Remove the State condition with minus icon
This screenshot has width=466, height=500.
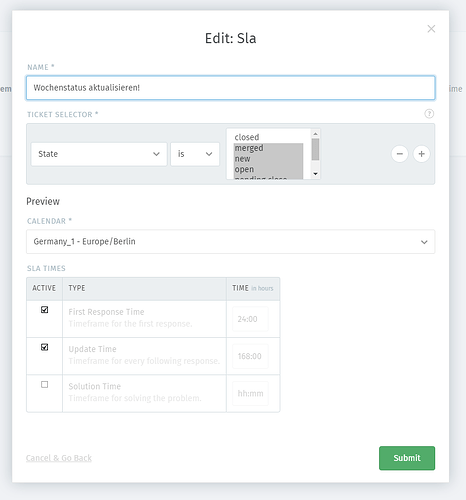(400, 154)
